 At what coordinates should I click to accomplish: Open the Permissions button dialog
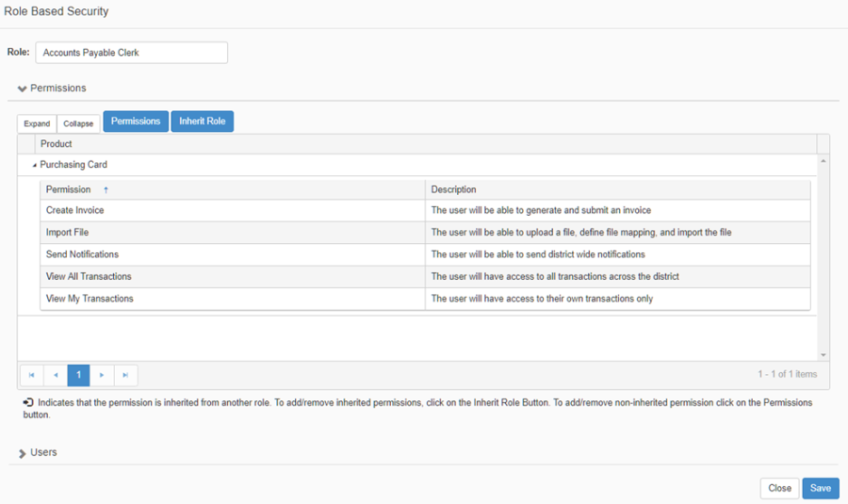(x=136, y=122)
